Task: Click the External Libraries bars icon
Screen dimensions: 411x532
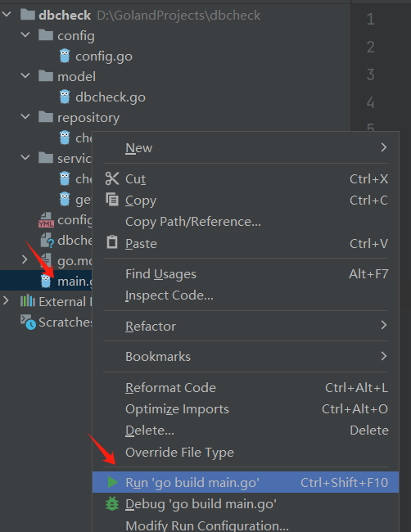Action: click(28, 301)
